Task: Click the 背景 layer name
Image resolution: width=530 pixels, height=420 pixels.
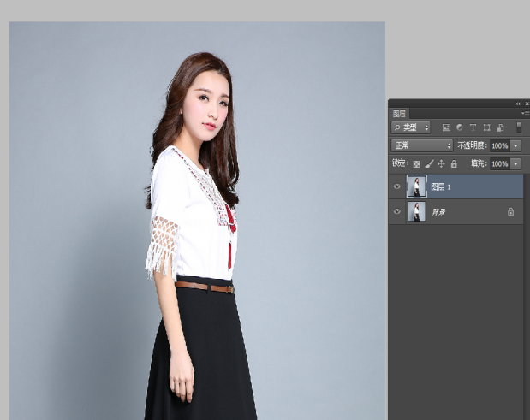Action: [438, 212]
